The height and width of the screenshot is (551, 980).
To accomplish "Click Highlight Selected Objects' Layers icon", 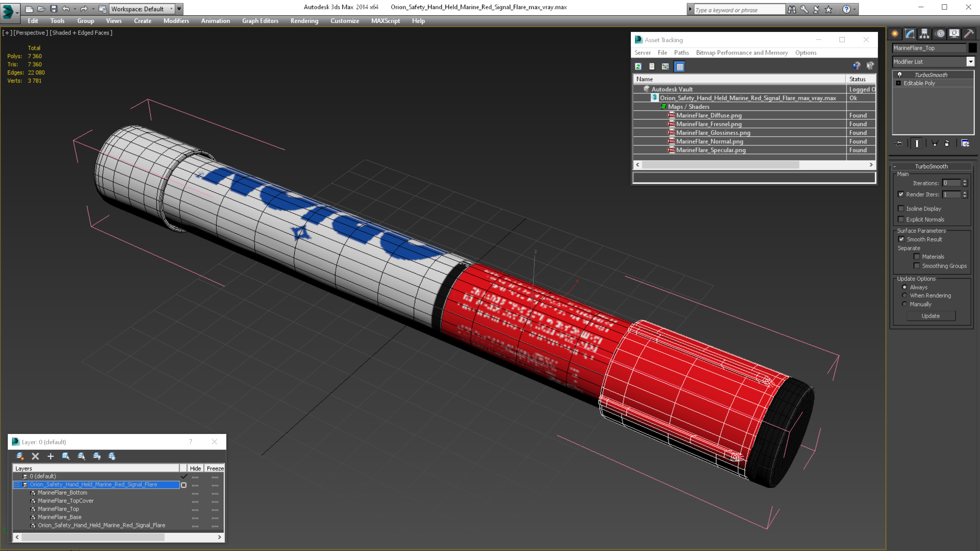I will 81,456.
